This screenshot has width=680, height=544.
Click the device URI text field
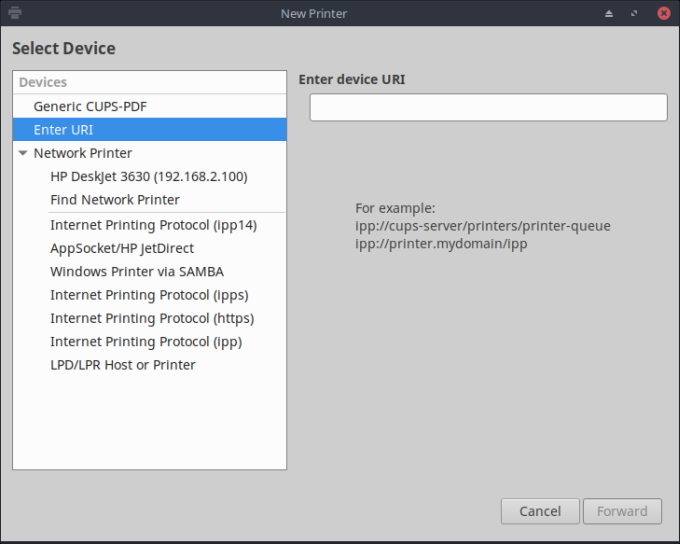(x=488, y=107)
